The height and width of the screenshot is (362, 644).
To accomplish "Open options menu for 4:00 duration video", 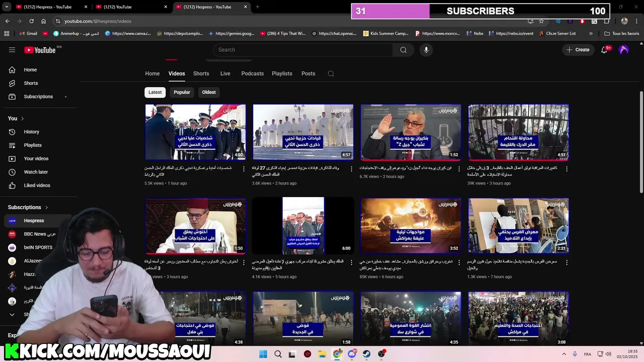I will click(244, 169).
